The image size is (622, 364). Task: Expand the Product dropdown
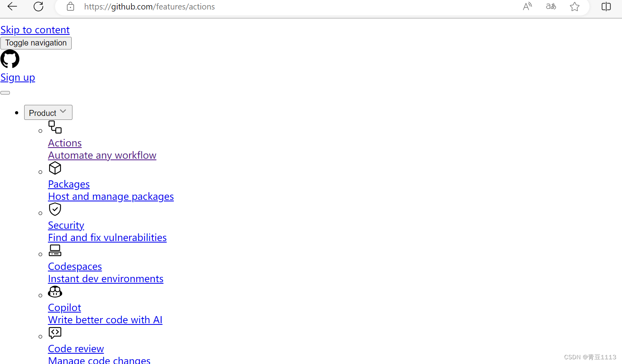click(48, 112)
